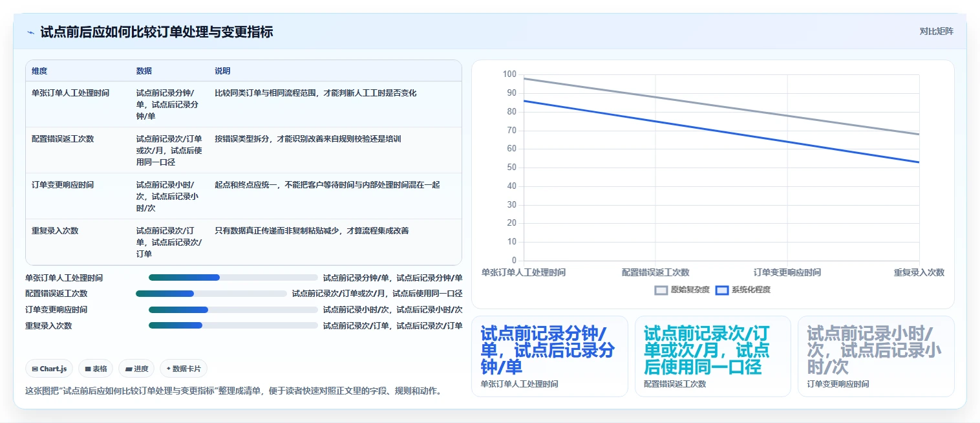Toggle the 系统化程度 legend entry
980x423 pixels.
coord(743,290)
